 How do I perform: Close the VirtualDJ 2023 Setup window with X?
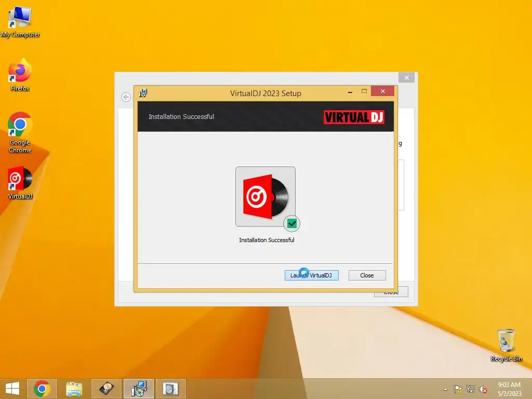[x=382, y=91]
